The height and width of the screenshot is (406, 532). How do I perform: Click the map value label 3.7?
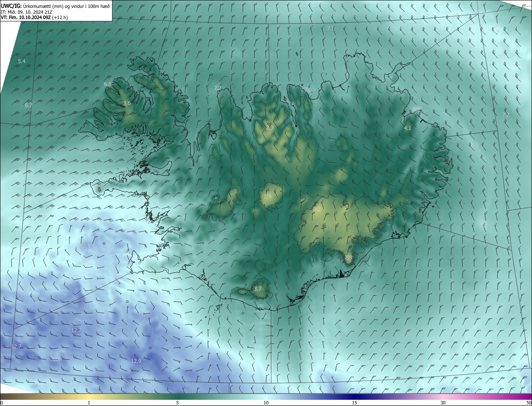pyautogui.click(x=258, y=289)
